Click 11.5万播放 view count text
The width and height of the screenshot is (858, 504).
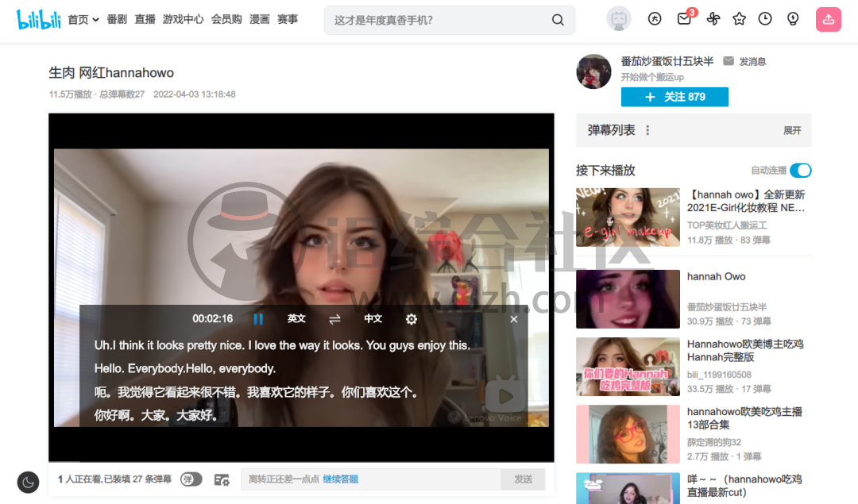pyautogui.click(x=71, y=94)
